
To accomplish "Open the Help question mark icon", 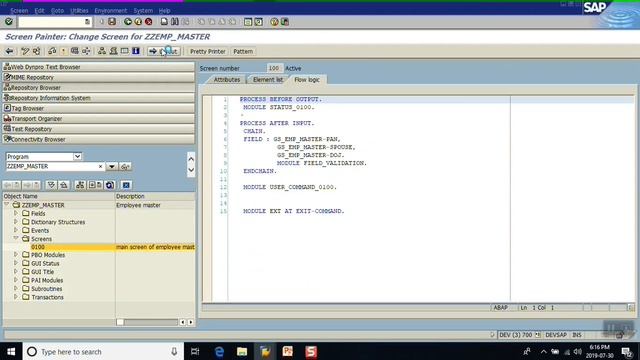I will [x=274, y=22].
